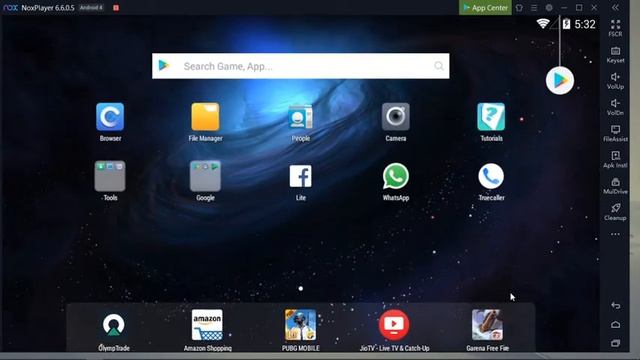Collapse the sidebar with double chevron
Image resolution: width=640 pixels, height=360 pixels.
click(x=615, y=8)
